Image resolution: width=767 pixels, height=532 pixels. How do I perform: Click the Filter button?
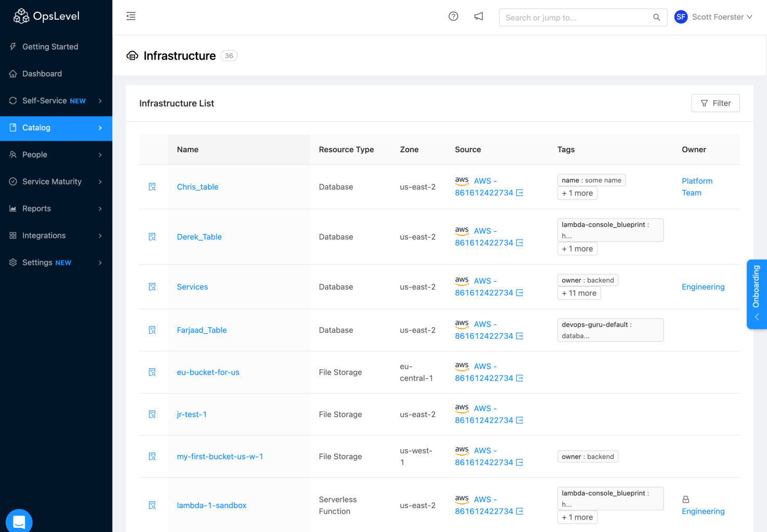[x=716, y=103]
